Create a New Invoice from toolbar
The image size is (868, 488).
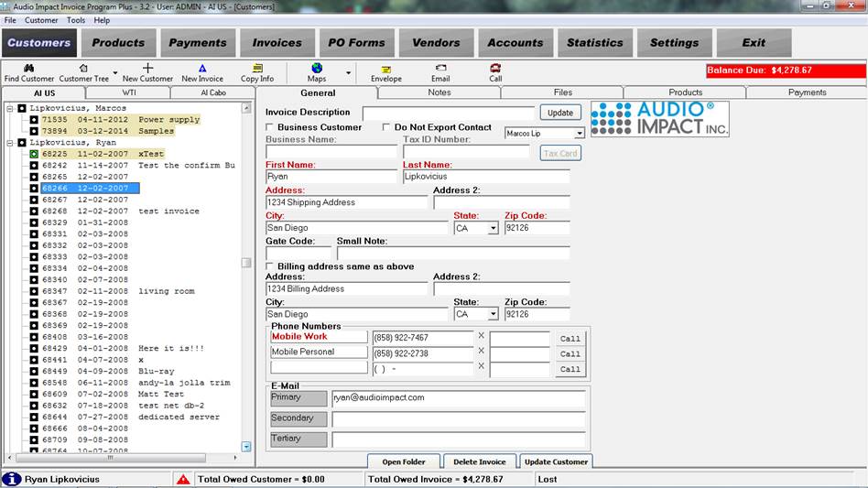202,69
